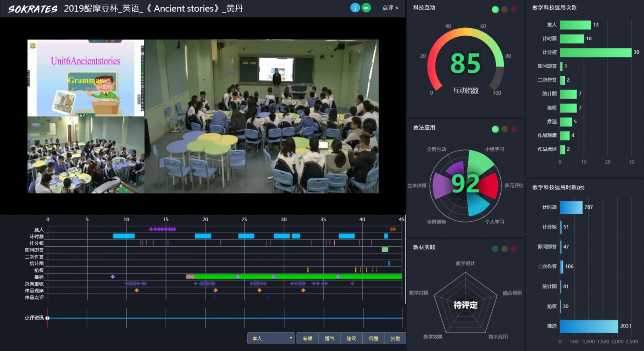Click green indicator dot in 科技互动 panel
This screenshot has height=351, width=644.
[495, 10]
